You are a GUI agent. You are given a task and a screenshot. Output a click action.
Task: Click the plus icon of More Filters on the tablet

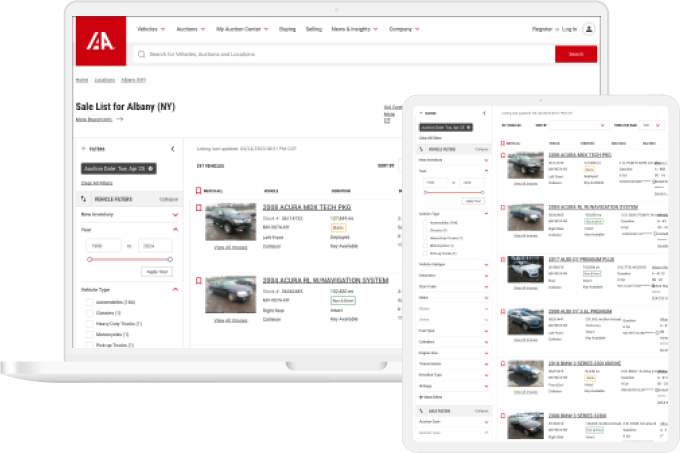point(420,397)
